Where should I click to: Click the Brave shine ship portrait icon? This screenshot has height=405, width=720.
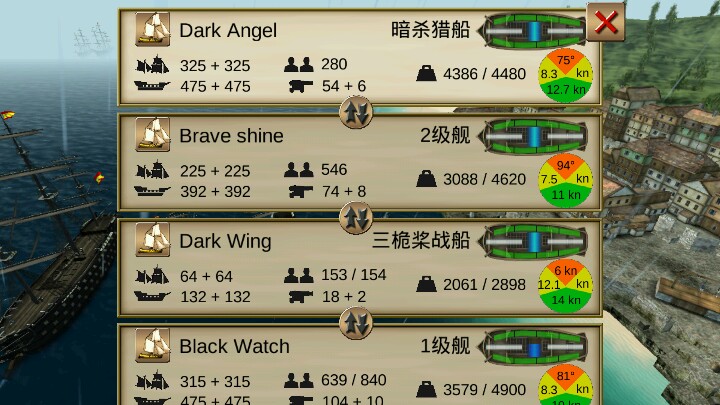(x=153, y=135)
